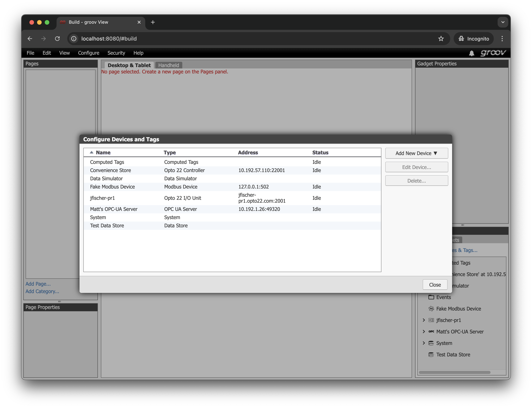Image resolution: width=532 pixels, height=408 pixels.
Task: Reload the page in the browser
Action: (x=57, y=39)
